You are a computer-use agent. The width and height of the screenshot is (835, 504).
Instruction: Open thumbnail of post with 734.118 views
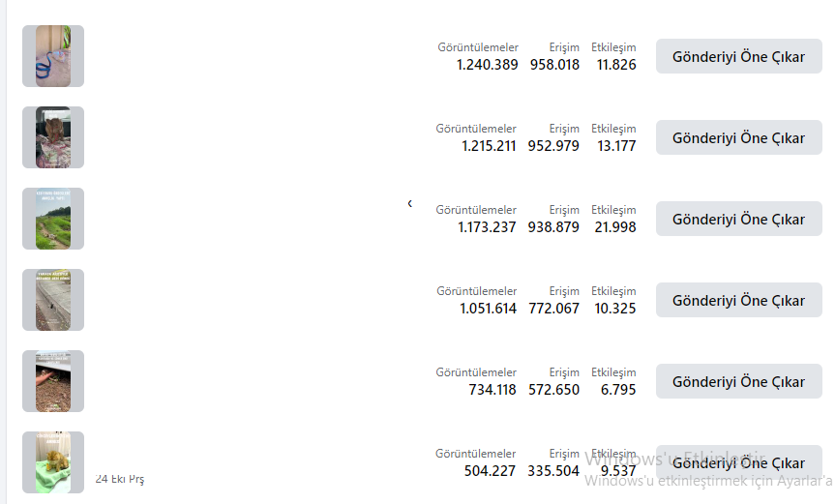[x=53, y=381]
